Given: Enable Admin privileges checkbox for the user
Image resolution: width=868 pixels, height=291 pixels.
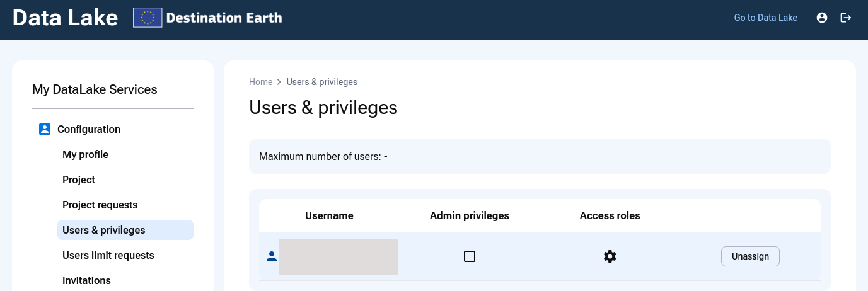Looking at the screenshot, I should [470, 256].
